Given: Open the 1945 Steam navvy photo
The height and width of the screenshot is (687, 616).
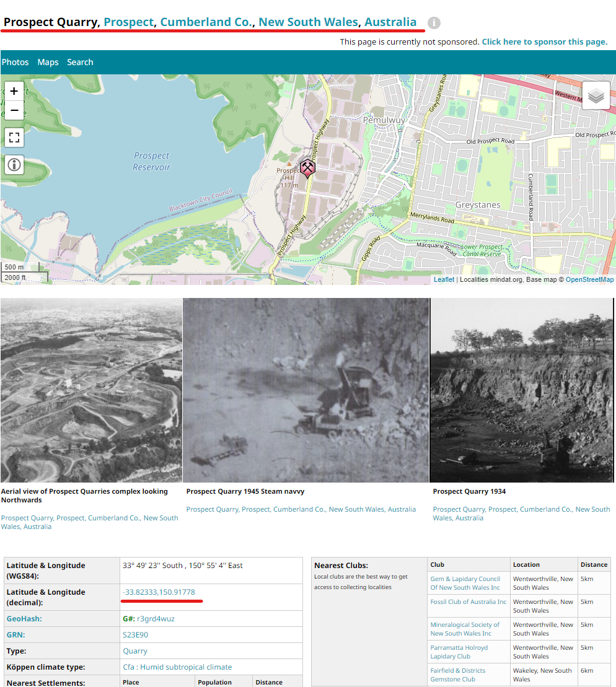Looking at the screenshot, I should click(306, 390).
